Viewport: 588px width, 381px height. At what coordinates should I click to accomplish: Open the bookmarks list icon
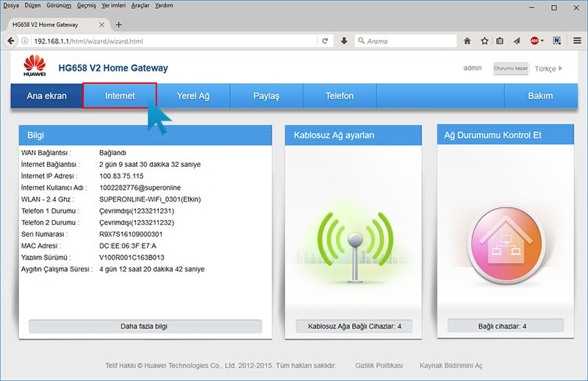click(500, 41)
